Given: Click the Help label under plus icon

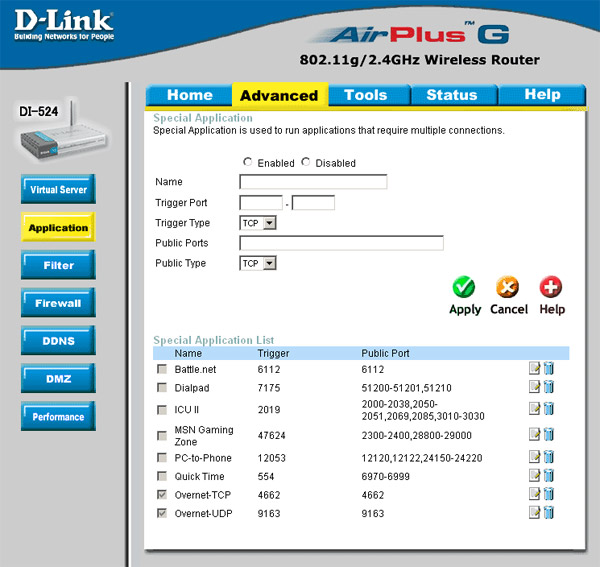Looking at the screenshot, I should [552, 309].
